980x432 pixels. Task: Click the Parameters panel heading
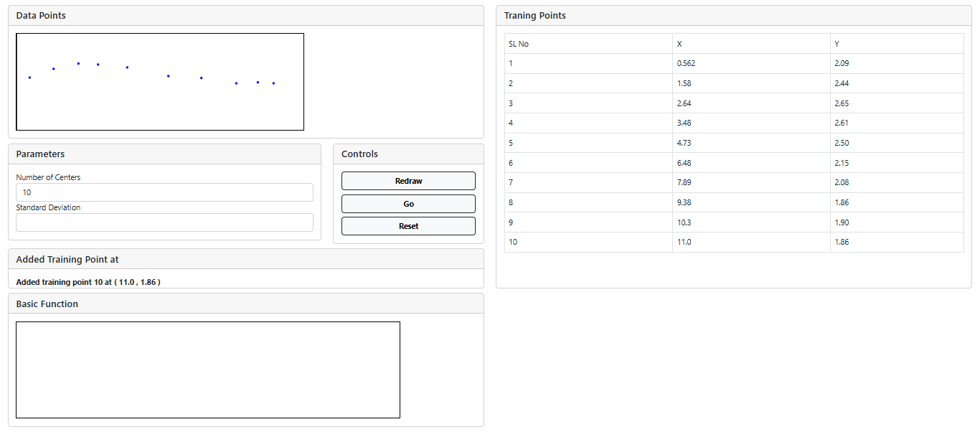[40, 154]
